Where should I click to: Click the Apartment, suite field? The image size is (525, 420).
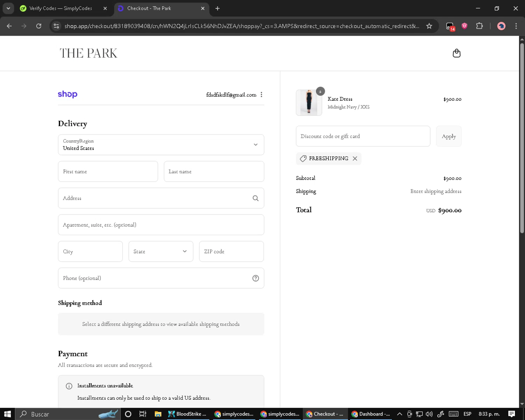click(x=161, y=225)
